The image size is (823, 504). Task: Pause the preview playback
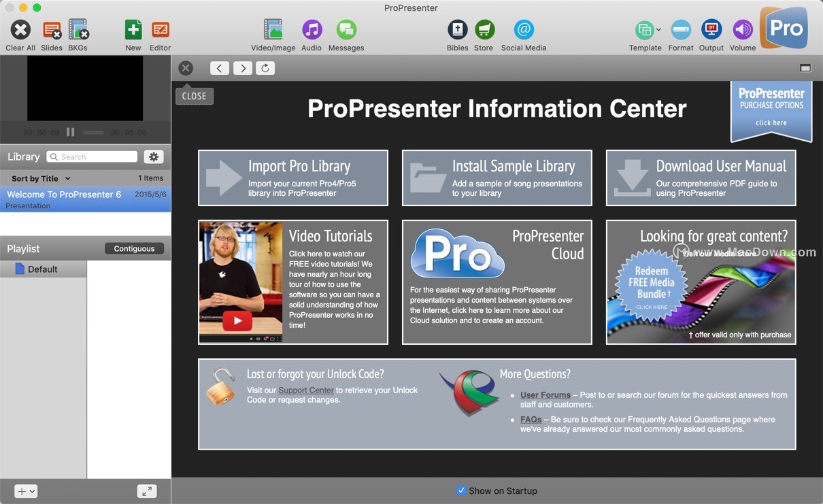pos(71,132)
